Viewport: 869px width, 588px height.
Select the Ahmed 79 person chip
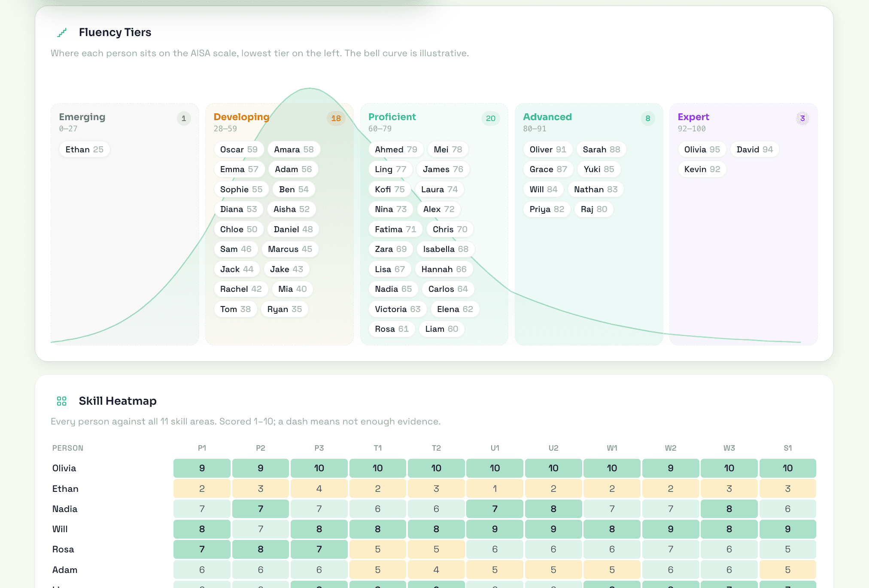tap(396, 149)
